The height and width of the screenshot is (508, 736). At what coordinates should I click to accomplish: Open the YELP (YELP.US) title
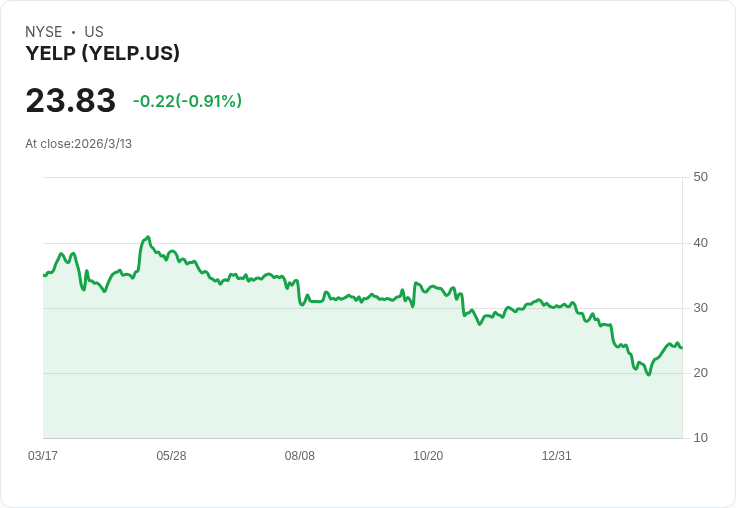click(x=102, y=53)
